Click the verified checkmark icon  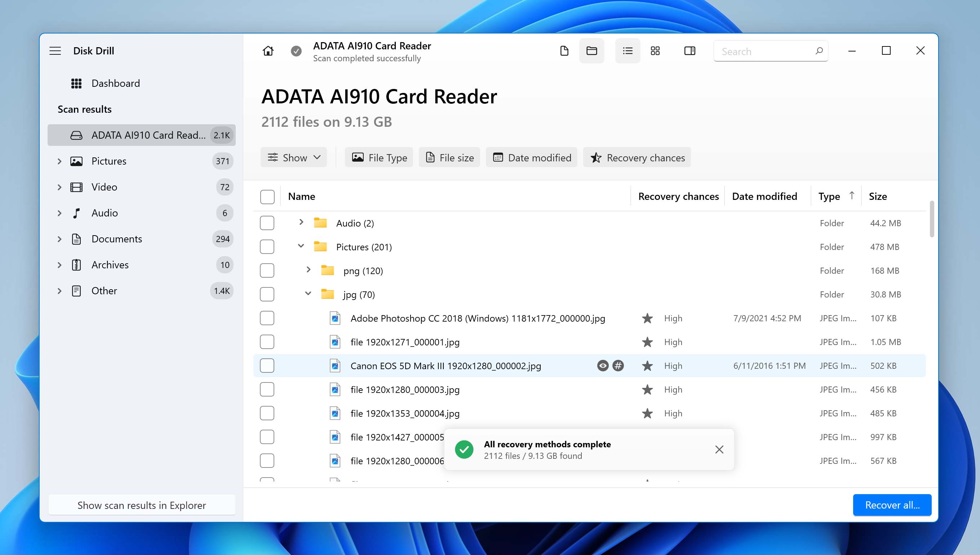point(296,50)
